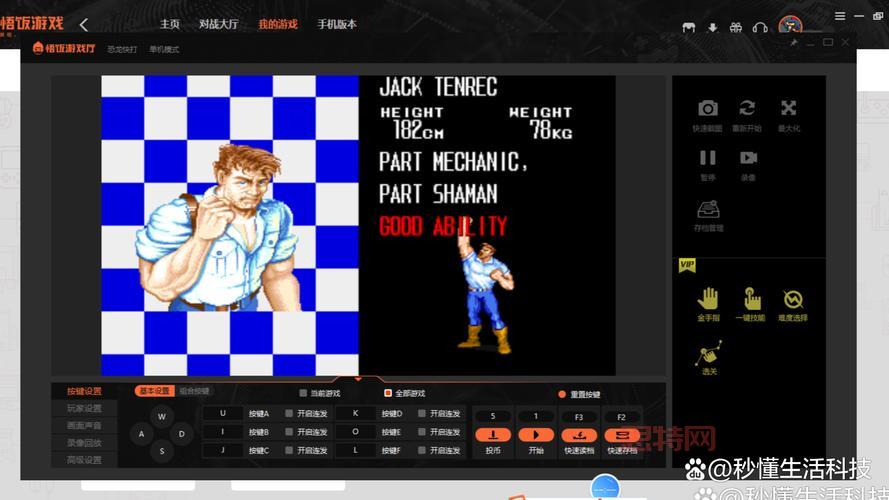Screen dimensions: 889x500
Task: Click the 一键技能 one-key skill icon
Action: 751,298
